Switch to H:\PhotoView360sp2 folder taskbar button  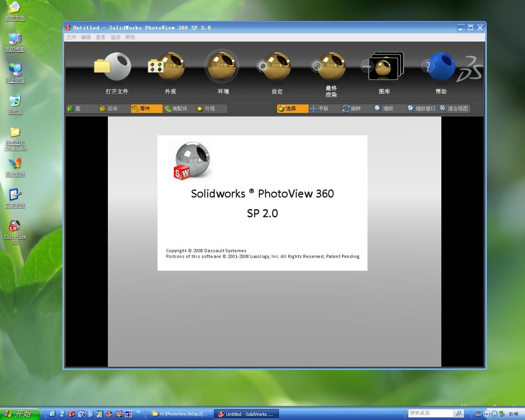click(180, 414)
